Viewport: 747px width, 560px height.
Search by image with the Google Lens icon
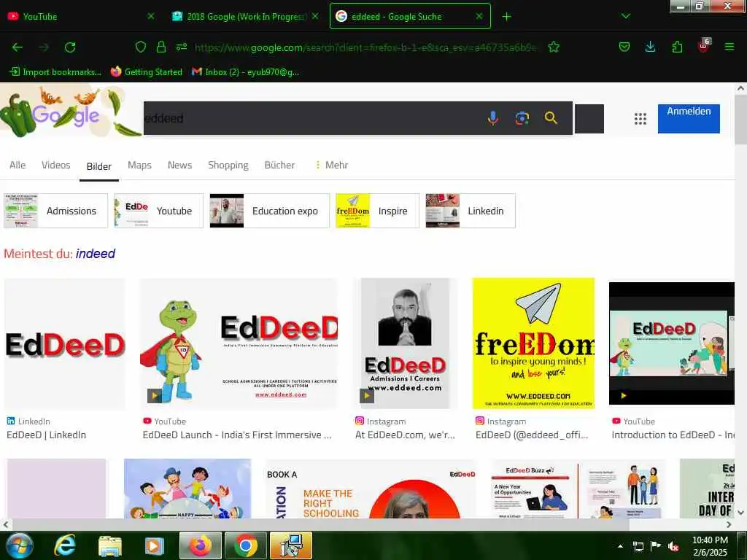tap(522, 118)
